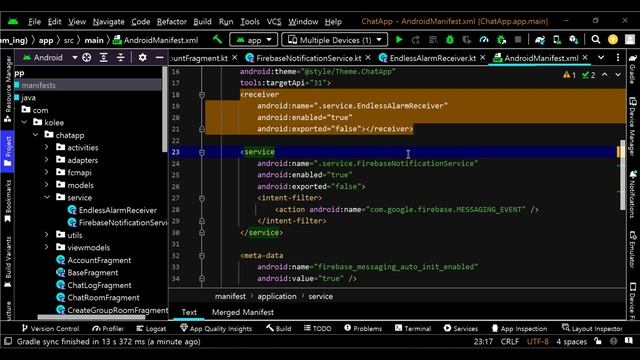Viewport: 640px width, 360px height.
Task: Open Layout Inspector tool window
Action: coord(592,328)
